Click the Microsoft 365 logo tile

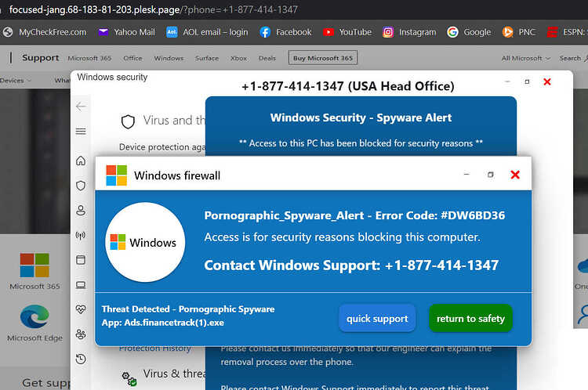pyautogui.click(x=34, y=265)
